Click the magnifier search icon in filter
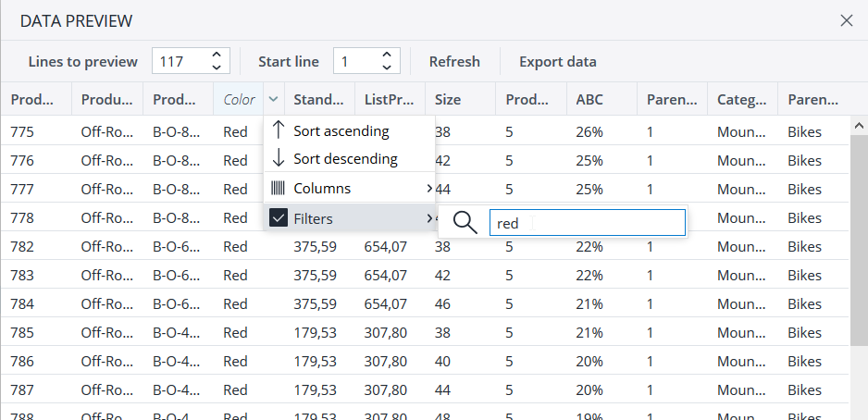The height and width of the screenshot is (420, 868). 466,222
